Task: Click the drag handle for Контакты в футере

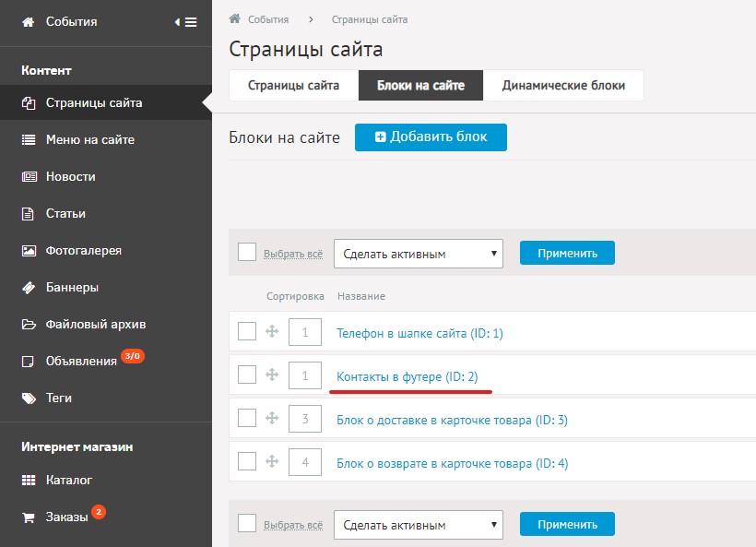Action: click(x=272, y=375)
